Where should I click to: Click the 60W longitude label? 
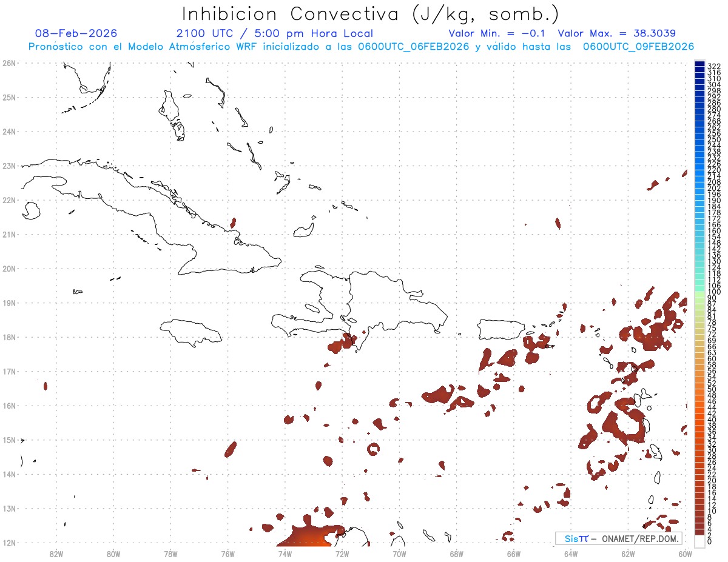[686, 554]
